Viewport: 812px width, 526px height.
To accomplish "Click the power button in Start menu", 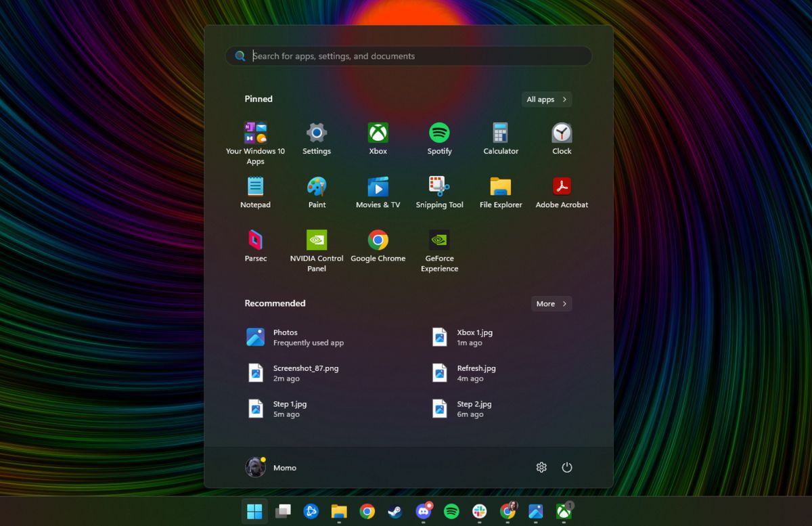I will click(567, 467).
